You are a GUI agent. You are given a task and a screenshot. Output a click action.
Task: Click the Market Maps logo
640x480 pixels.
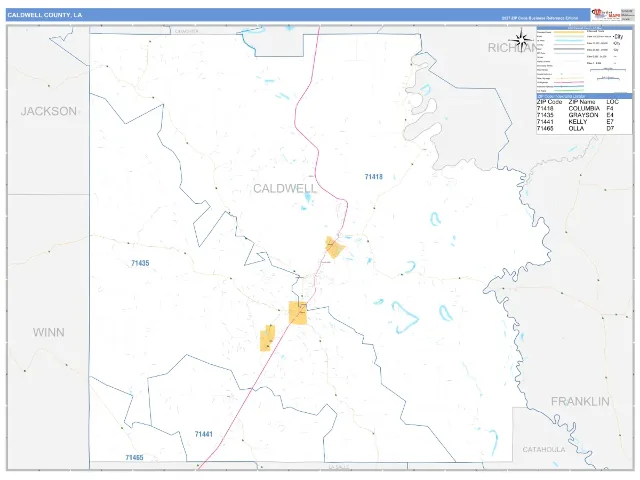click(x=606, y=14)
